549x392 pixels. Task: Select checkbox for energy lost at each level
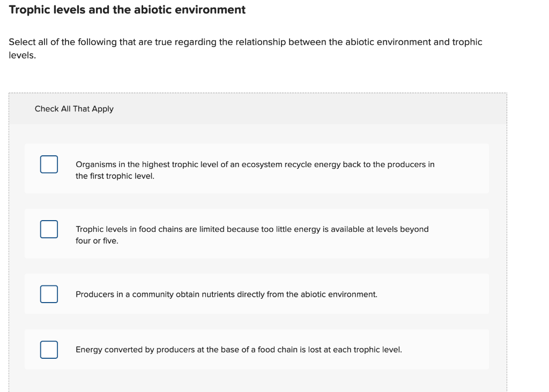pos(49,350)
